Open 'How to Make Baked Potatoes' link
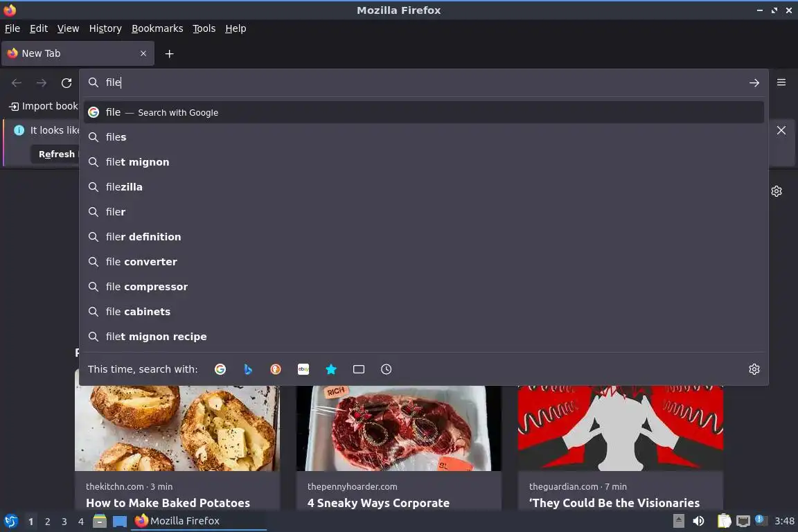The height and width of the screenshot is (532, 798). [168, 503]
